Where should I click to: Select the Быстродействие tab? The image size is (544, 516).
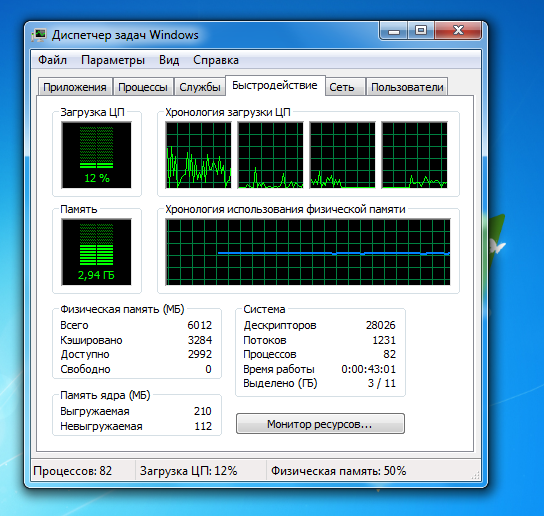275,85
